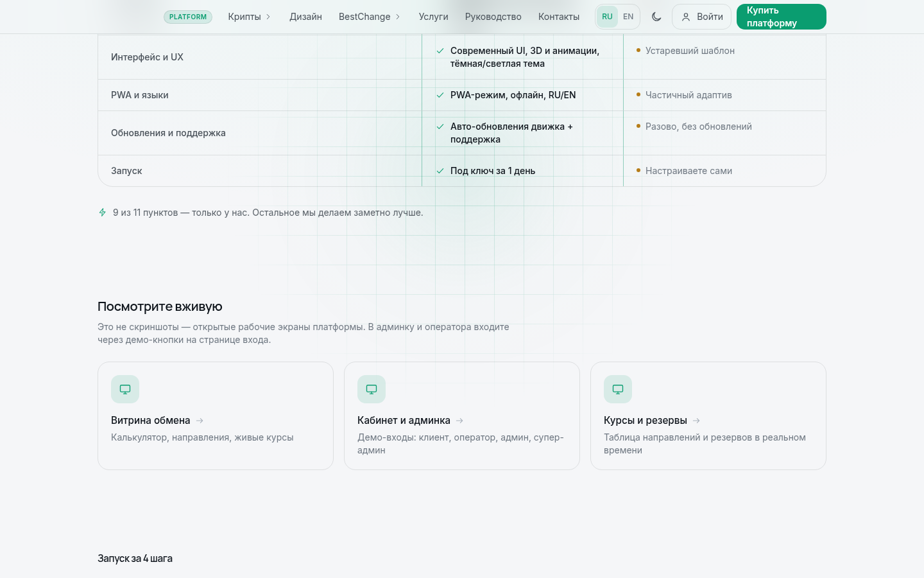
Task: Click Посмотрите вживую heading
Action: pyautogui.click(x=160, y=307)
